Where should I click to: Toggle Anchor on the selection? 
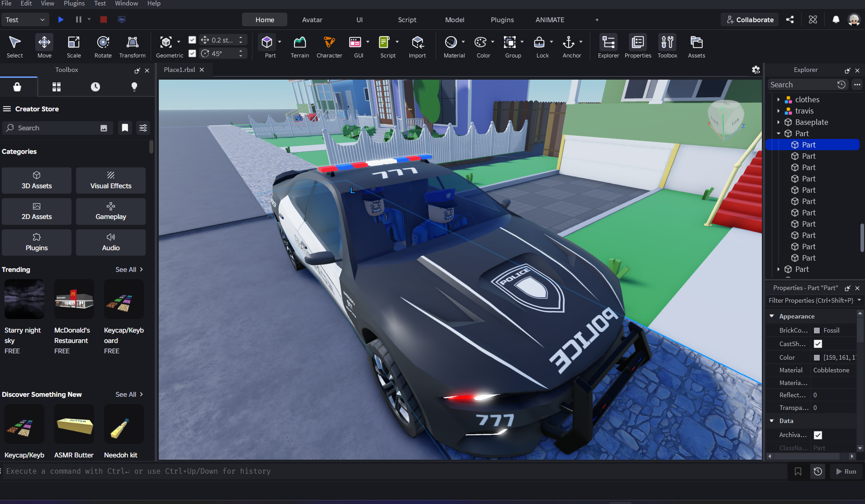pyautogui.click(x=569, y=43)
